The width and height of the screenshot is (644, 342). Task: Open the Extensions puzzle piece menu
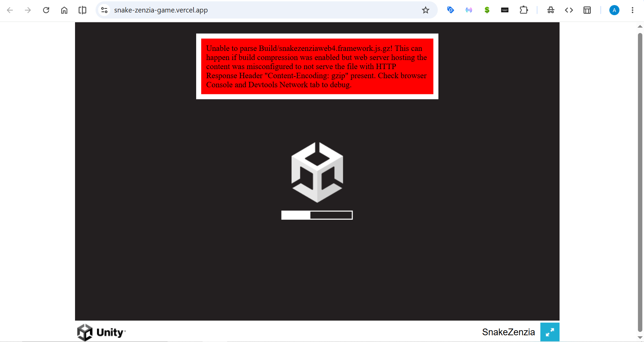click(524, 10)
